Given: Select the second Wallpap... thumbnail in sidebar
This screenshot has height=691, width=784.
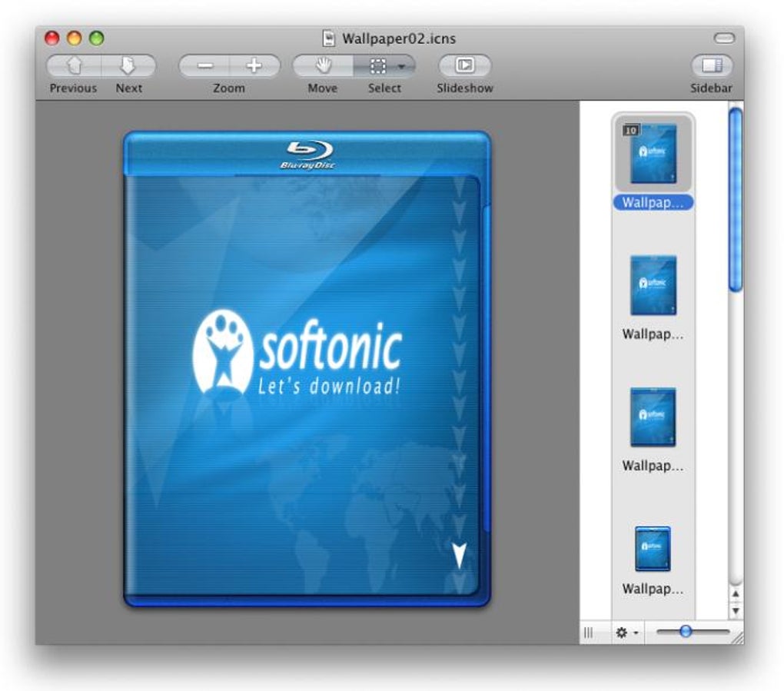Looking at the screenshot, I should click(x=653, y=285).
